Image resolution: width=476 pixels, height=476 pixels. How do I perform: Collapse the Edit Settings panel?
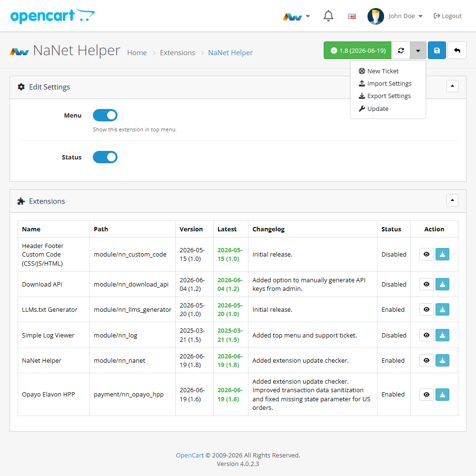click(452, 86)
